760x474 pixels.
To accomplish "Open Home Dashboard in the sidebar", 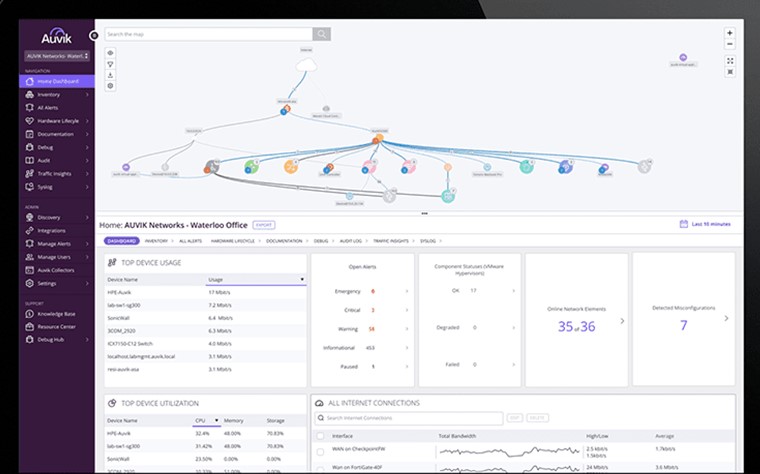I will (x=57, y=81).
